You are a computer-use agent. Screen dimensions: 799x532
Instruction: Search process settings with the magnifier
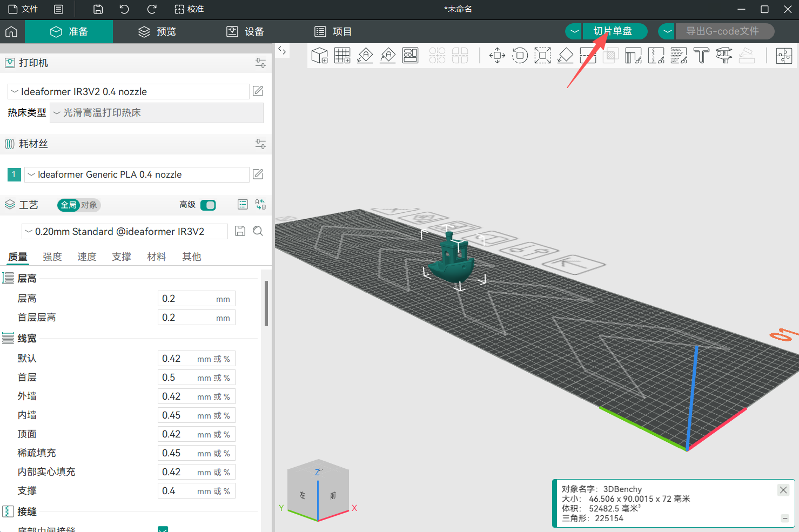point(258,231)
